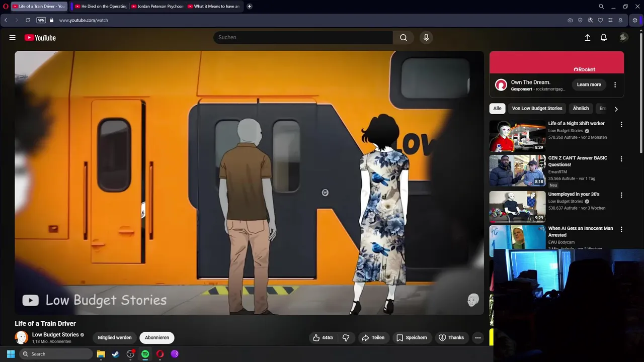This screenshot has width=644, height=362.
Task: Open Spotify from taskbar
Action: tap(145, 354)
